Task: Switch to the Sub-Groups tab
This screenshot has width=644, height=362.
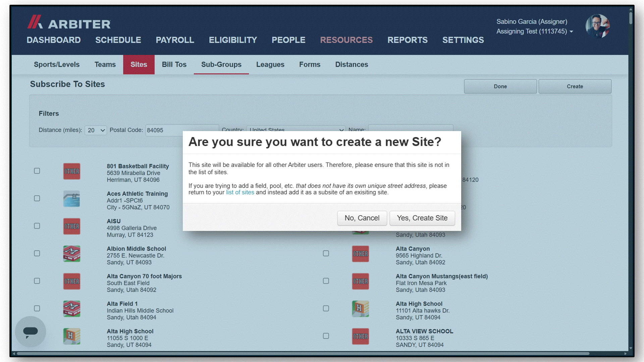Action: [x=221, y=64]
